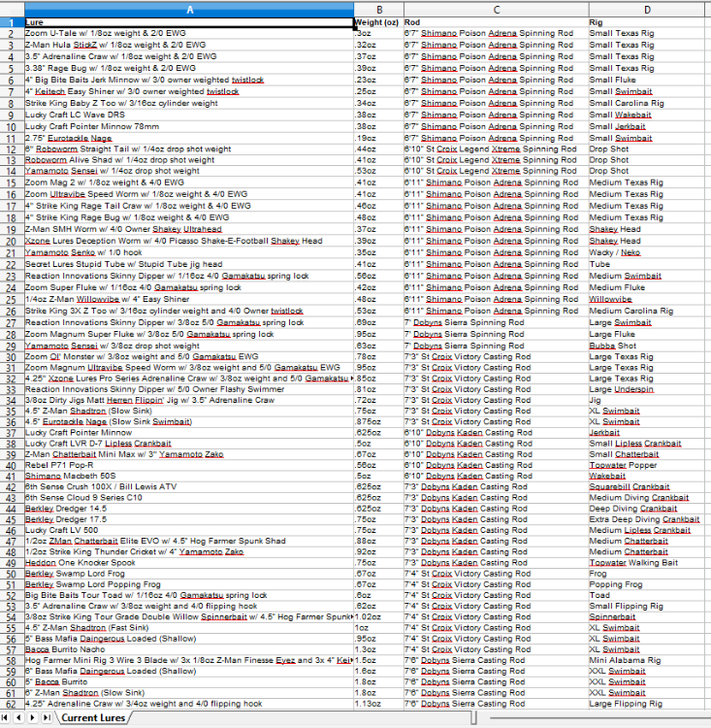
Task: Select column C header
Action: click(x=496, y=10)
